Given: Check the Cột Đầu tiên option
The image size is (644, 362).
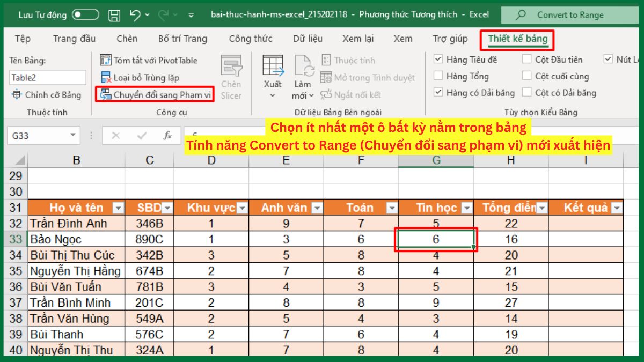Looking at the screenshot, I should pyautogui.click(x=527, y=59).
